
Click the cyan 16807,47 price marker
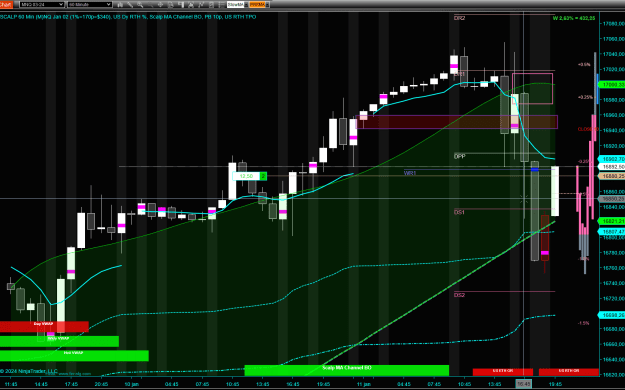(612, 231)
